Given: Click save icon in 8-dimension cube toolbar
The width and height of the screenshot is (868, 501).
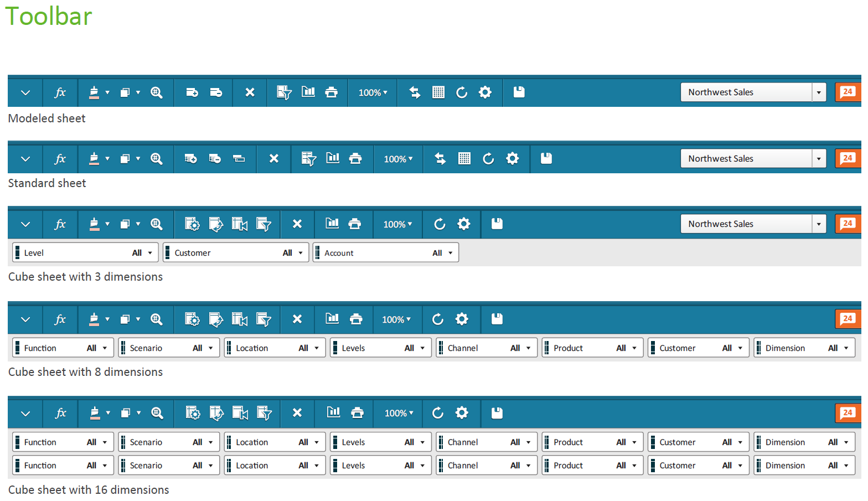Looking at the screenshot, I should coord(497,319).
